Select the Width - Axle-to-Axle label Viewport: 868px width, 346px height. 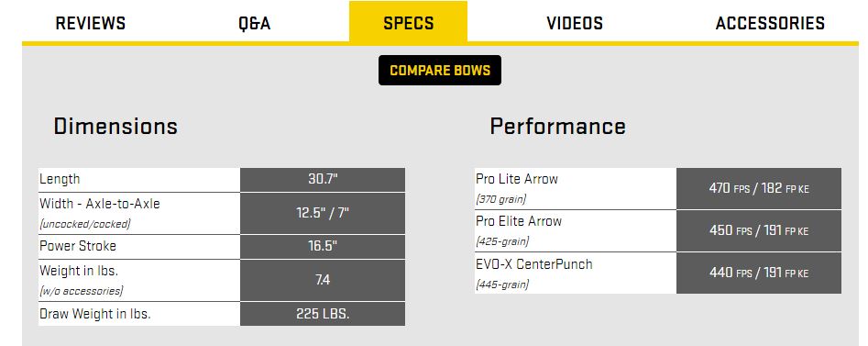pyautogui.click(x=100, y=204)
